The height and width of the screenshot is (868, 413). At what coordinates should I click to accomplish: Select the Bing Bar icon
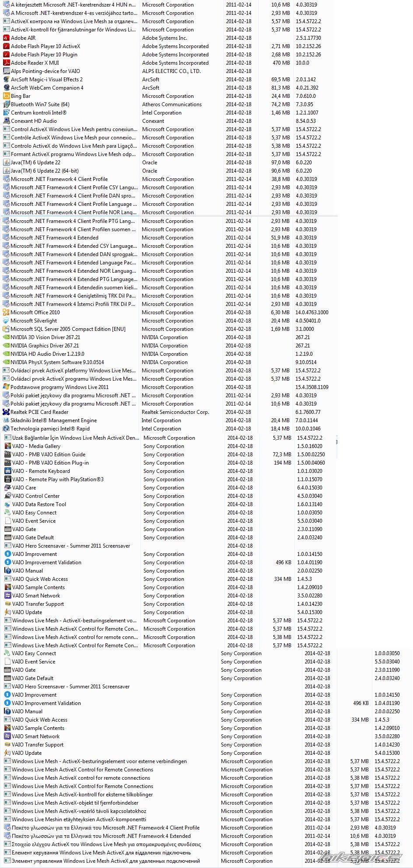point(7,96)
